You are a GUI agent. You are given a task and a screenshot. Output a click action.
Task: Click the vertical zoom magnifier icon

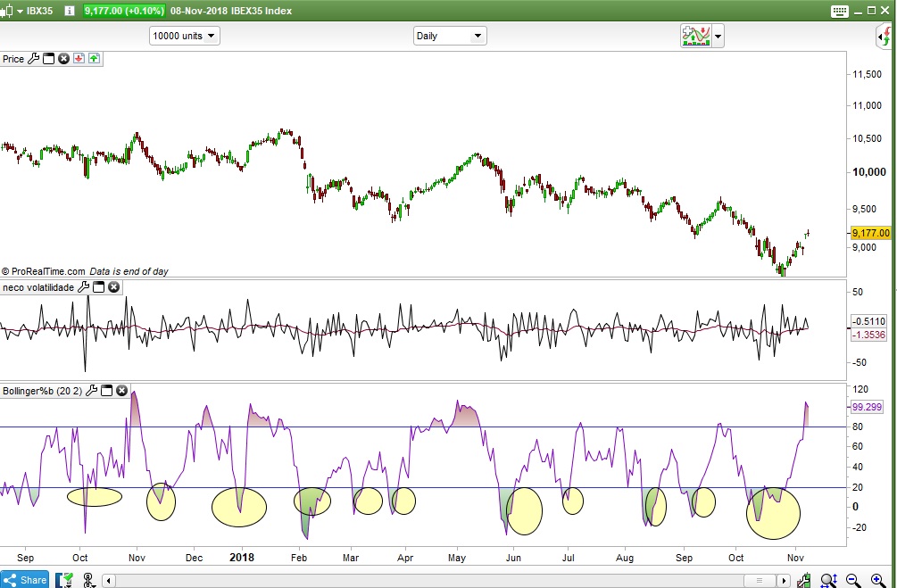tap(829, 580)
